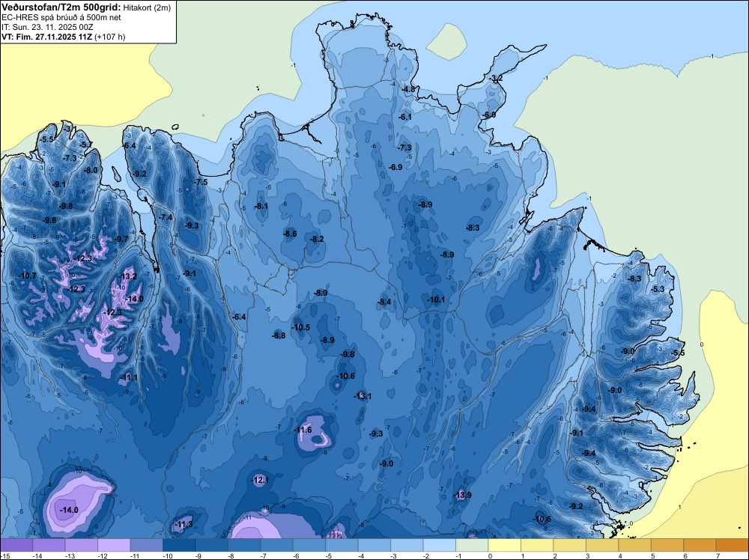Click the -13.1 temperature value on map
Viewport: 749px width, 560px height.
[363, 396]
